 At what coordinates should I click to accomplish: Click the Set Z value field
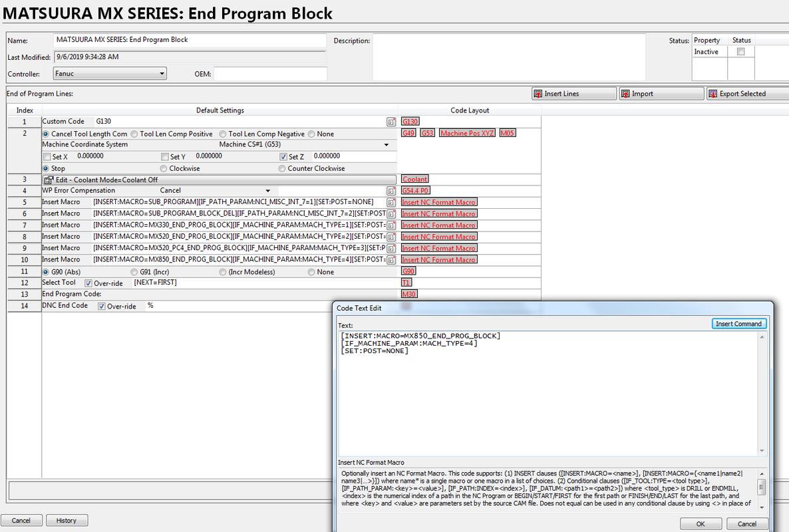pyautogui.click(x=354, y=156)
